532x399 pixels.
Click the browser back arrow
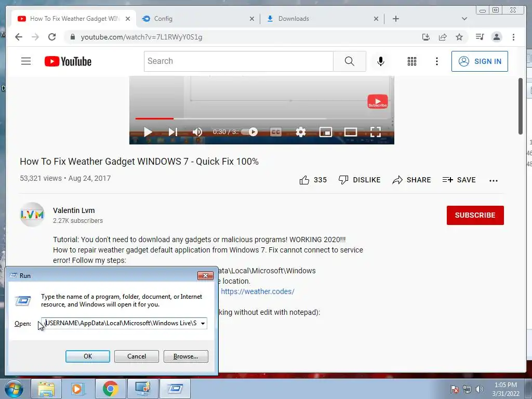tap(19, 37)
